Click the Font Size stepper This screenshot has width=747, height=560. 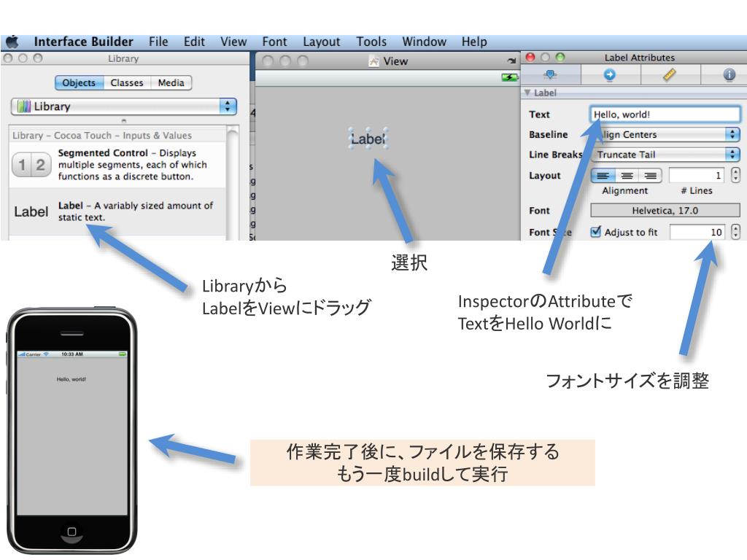pyautogui.click(x=735, y=232)
